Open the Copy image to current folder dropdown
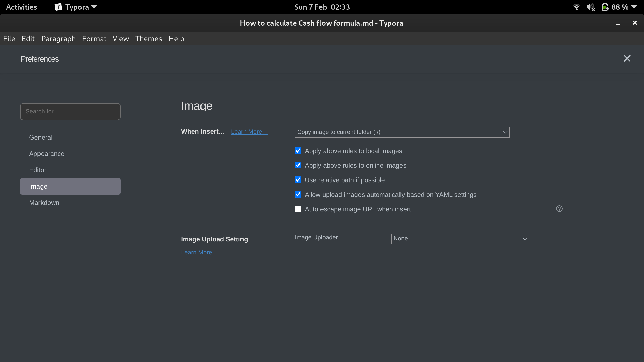The height and width of the screenshot is (362, 644). point(402,132)
